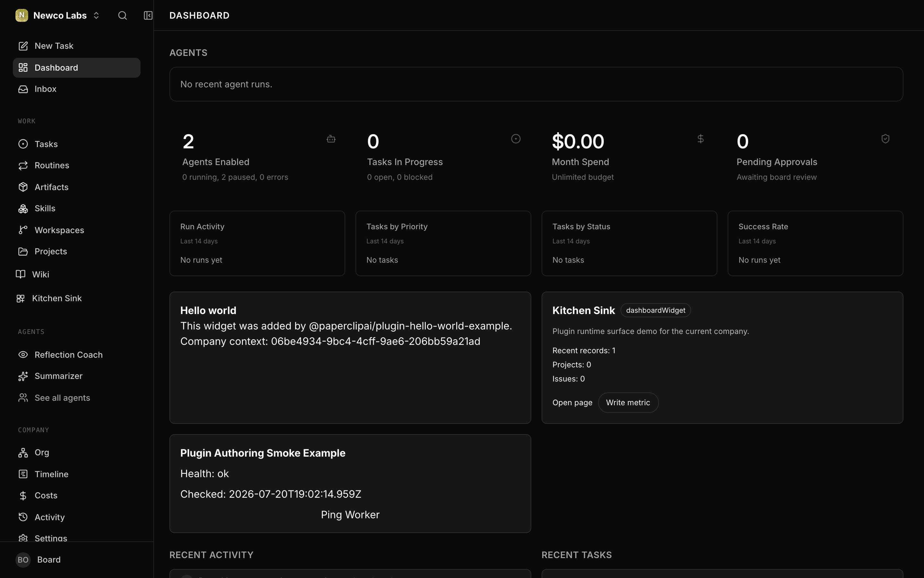Viewport: 924px width, 578px height.
Task: Open the Summarizer agent
Action: [76, 376]
